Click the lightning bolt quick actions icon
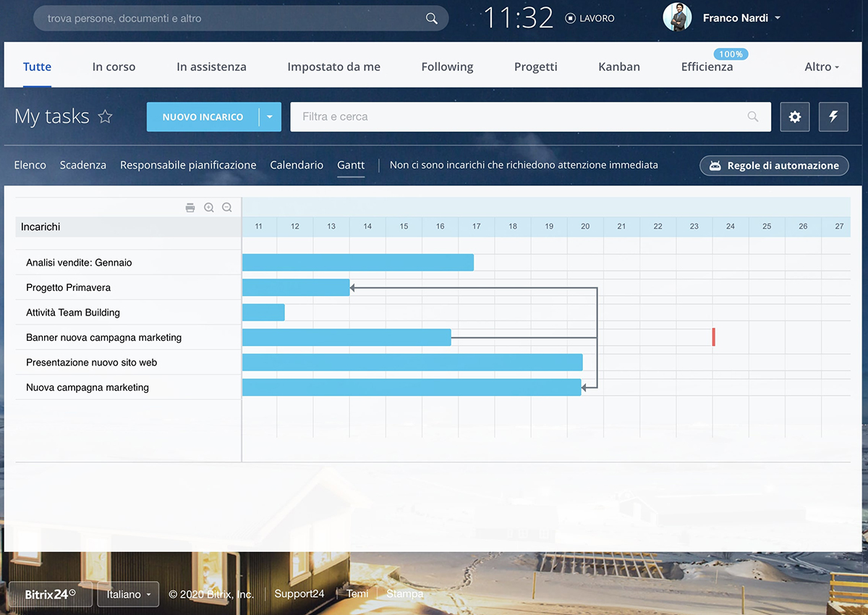The height and width of the screenshot is (615, 868). click(x=833, y=116)
